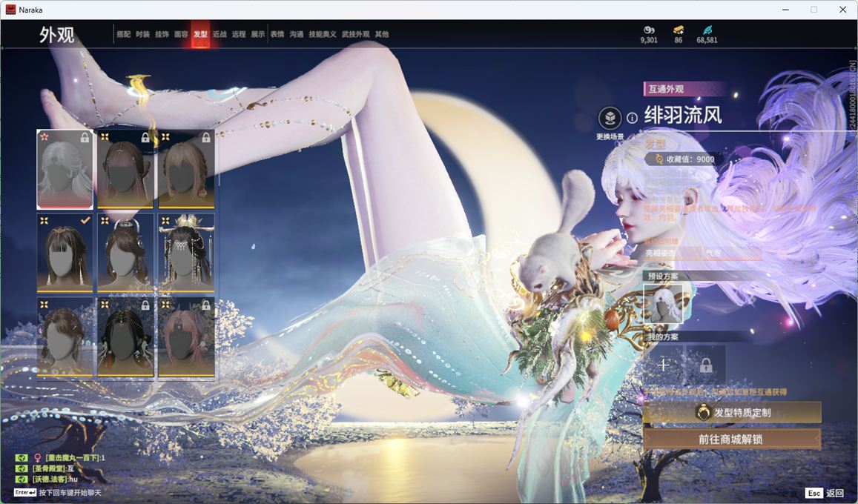Select the highlighted 发型 tab
The width and height of the screenshot is (858, 504).
(200, 34)
